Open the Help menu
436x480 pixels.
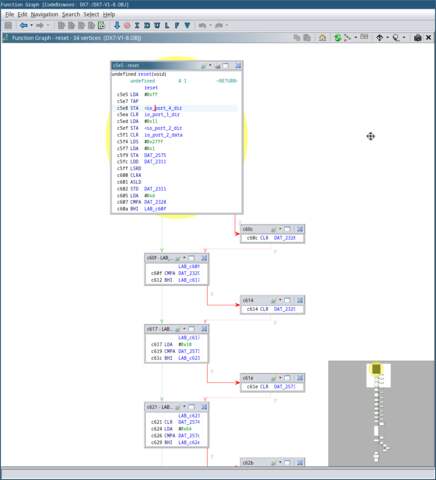(109, 14)
